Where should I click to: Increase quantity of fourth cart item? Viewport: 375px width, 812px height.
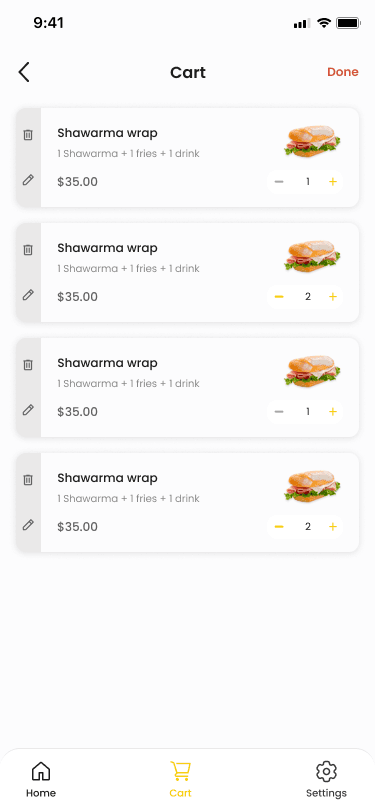click(333, 527)
